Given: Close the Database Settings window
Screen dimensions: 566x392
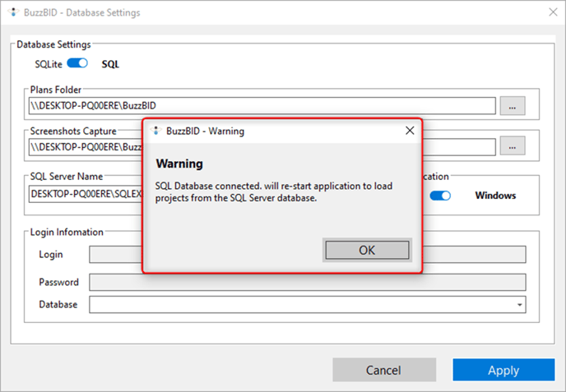Looking at the screenshot, I should [553, 12].
